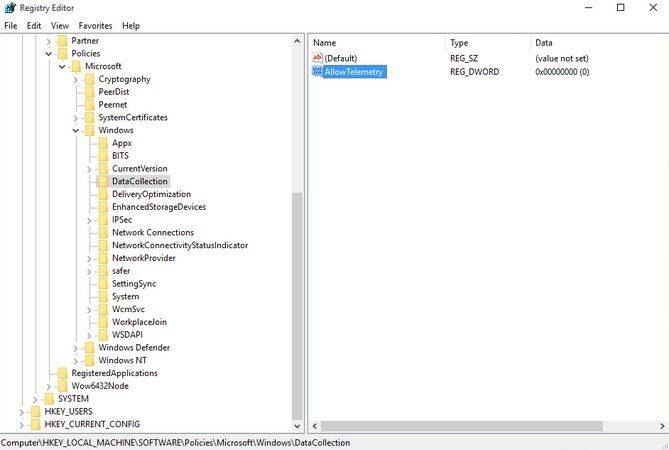669x450 pixels.
Task: Click the values pane scroll left arrow
Action: [x=315, y=426]
